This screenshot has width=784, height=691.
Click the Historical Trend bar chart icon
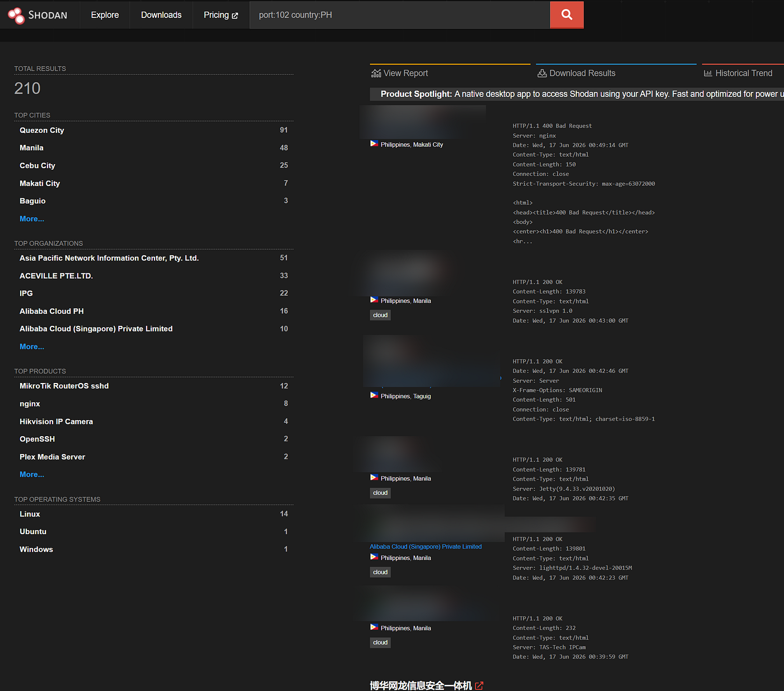[x=708, y=73]
